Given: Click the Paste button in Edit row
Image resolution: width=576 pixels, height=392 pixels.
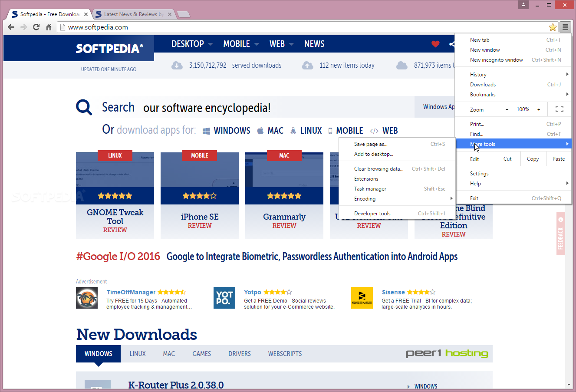Looking at the screenshot, I should pos(559,159).
